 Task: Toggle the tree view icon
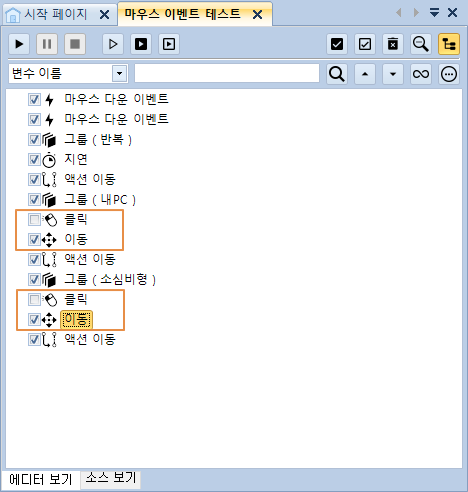449,44
